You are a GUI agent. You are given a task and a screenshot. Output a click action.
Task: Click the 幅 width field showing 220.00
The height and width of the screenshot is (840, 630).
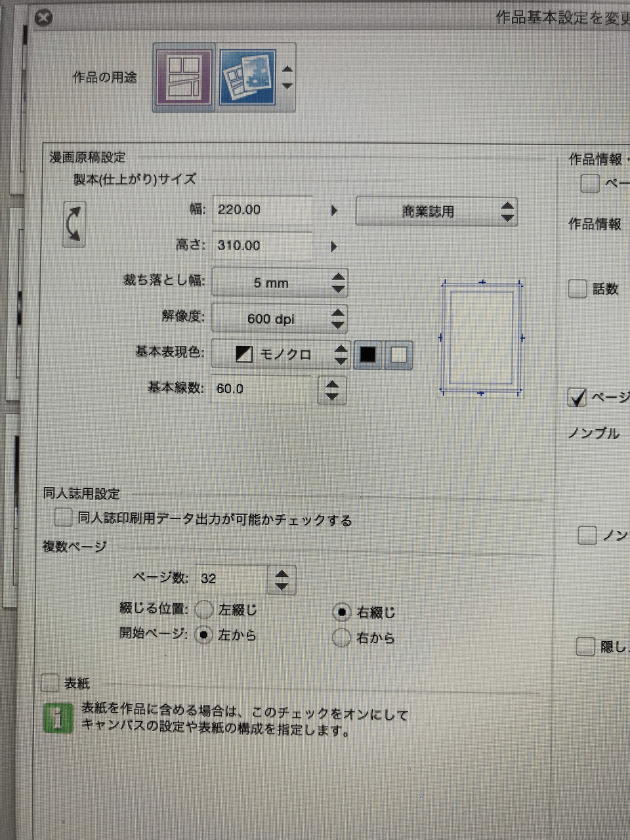(262, 210)
